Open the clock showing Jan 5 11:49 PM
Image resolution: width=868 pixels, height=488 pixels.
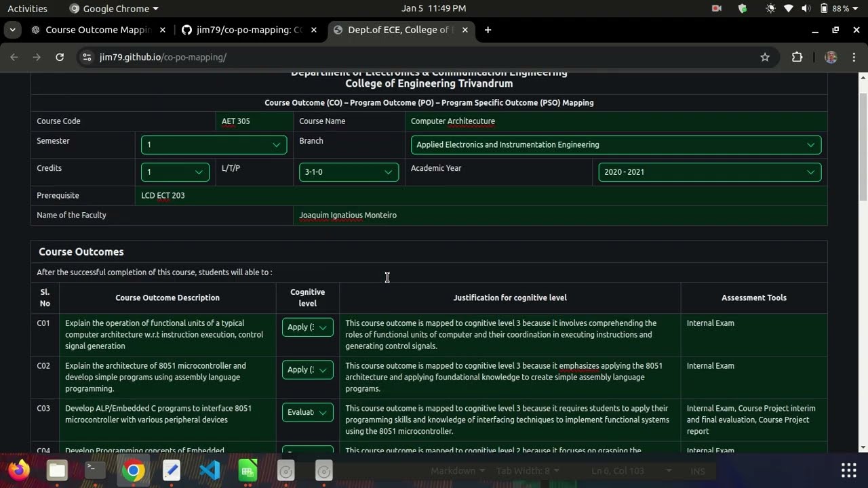point(434,8)
